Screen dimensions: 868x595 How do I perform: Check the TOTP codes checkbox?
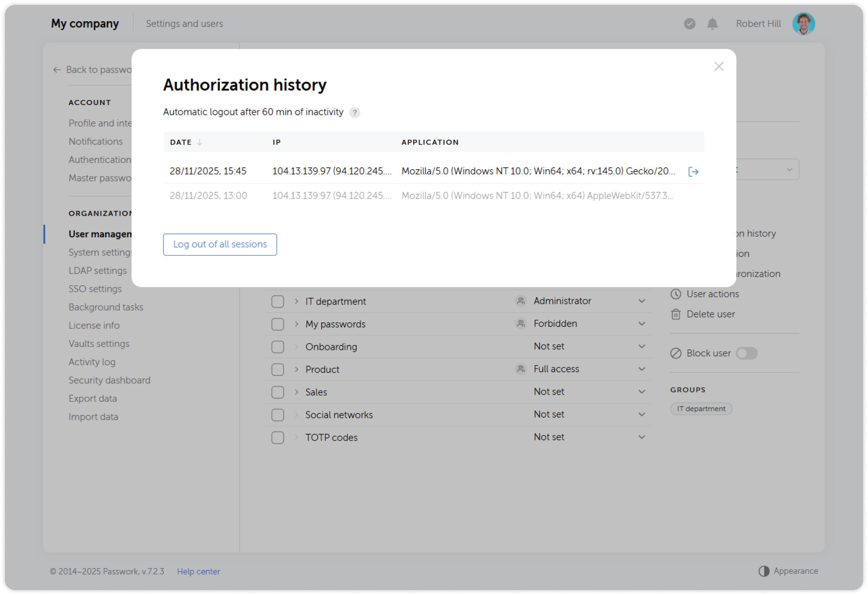(x=277, y=437)
